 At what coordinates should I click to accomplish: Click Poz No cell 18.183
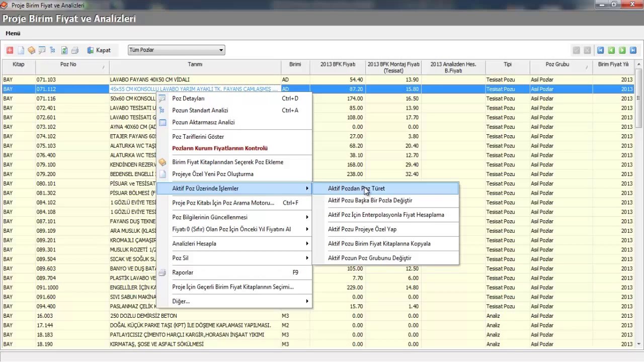coord(72,335)
